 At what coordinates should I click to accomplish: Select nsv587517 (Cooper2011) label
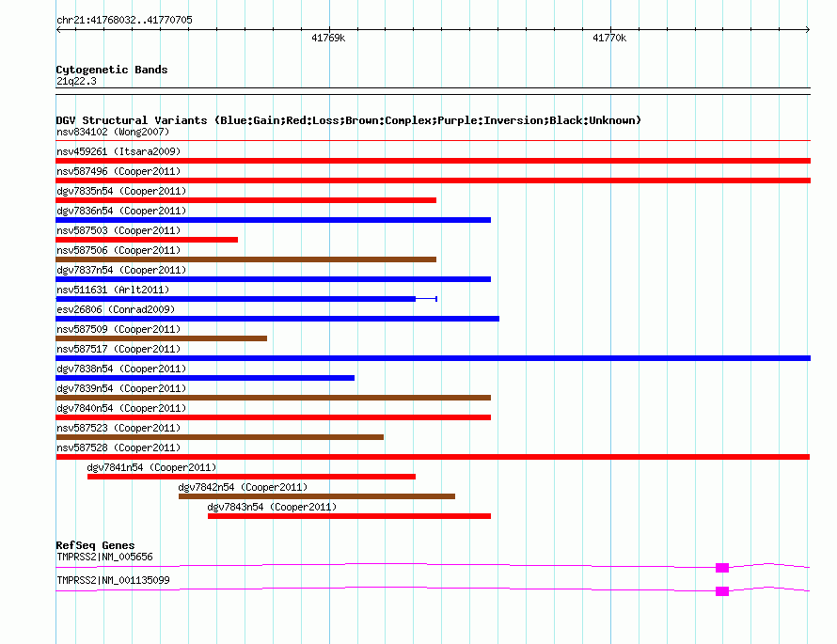pyautogui.click(x=118, y=349)
